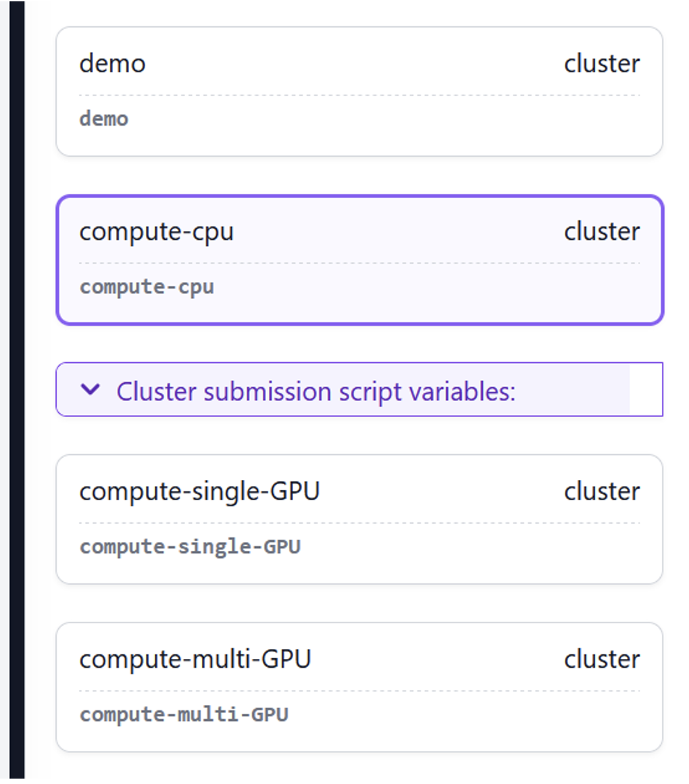Click the demo card title

112,64
